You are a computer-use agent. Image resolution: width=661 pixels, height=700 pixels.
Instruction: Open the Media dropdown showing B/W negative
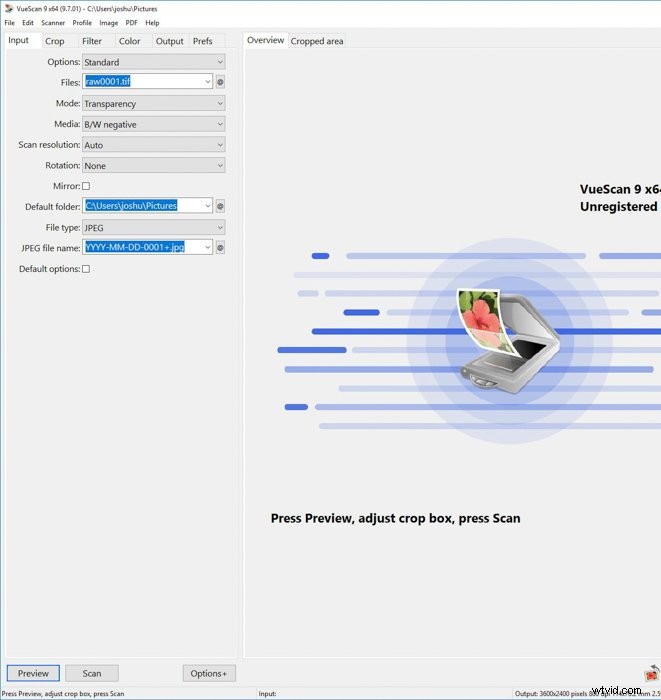154,124
